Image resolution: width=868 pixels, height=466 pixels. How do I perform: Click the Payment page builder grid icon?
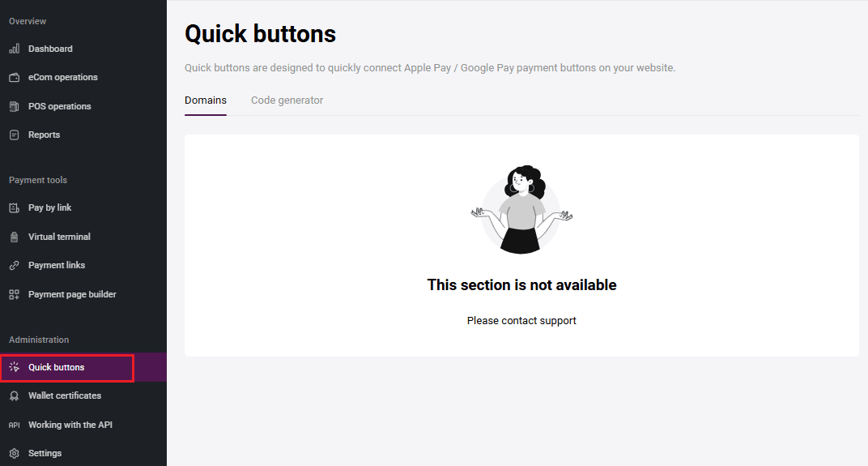14,294
